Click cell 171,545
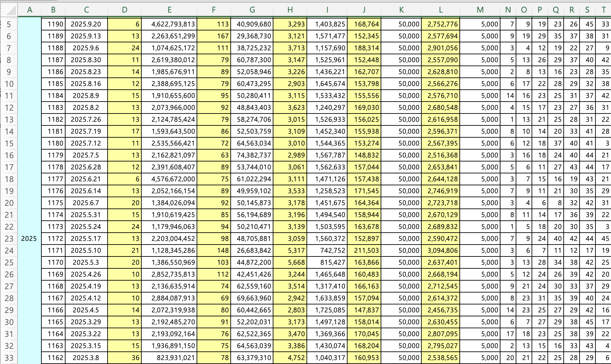 pyautogui.click(x=364, y=191)
